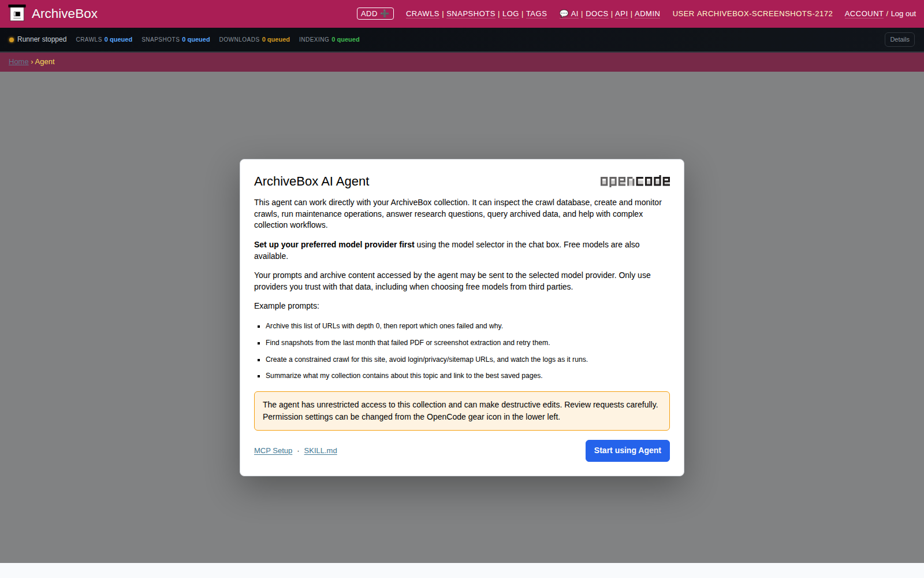924x578 pixels.
Task: Click the ArchiveBox logo icon
Action: (17, 13)
